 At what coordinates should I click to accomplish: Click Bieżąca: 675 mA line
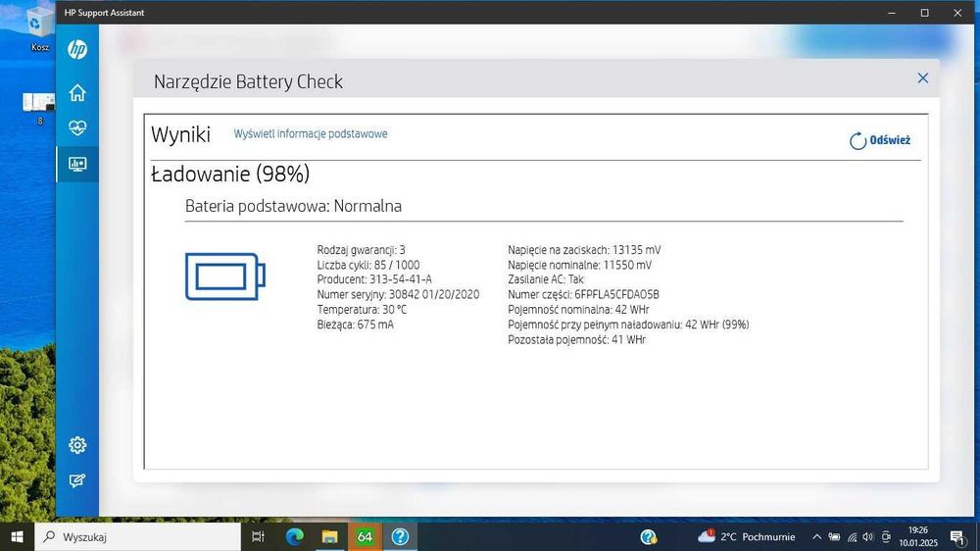click(x=355, y=325)
